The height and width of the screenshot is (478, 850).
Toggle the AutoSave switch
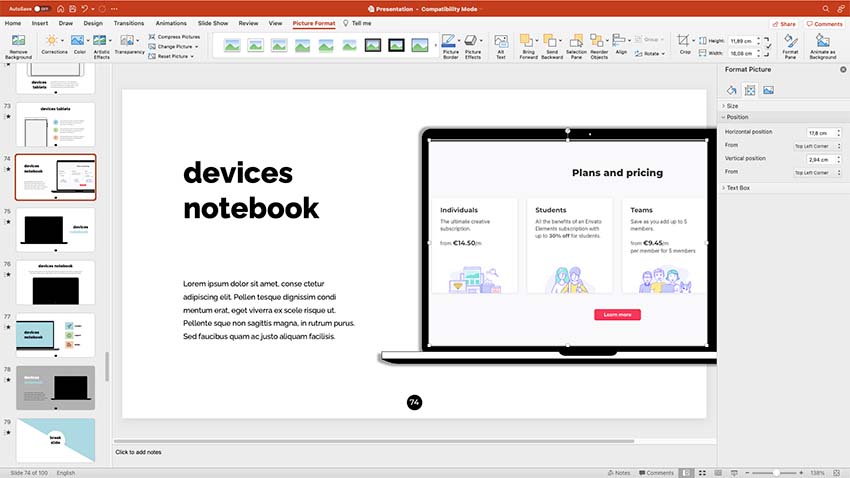[x=42, y=9]
